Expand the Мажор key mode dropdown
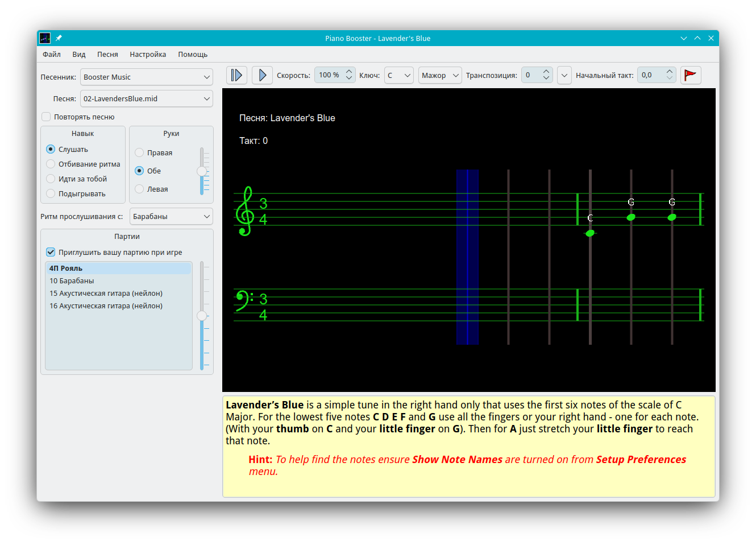 coord(439,75)
